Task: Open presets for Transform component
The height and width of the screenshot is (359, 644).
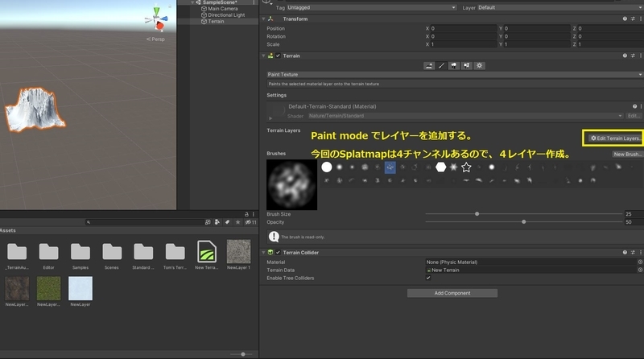Action: (633, 19)
